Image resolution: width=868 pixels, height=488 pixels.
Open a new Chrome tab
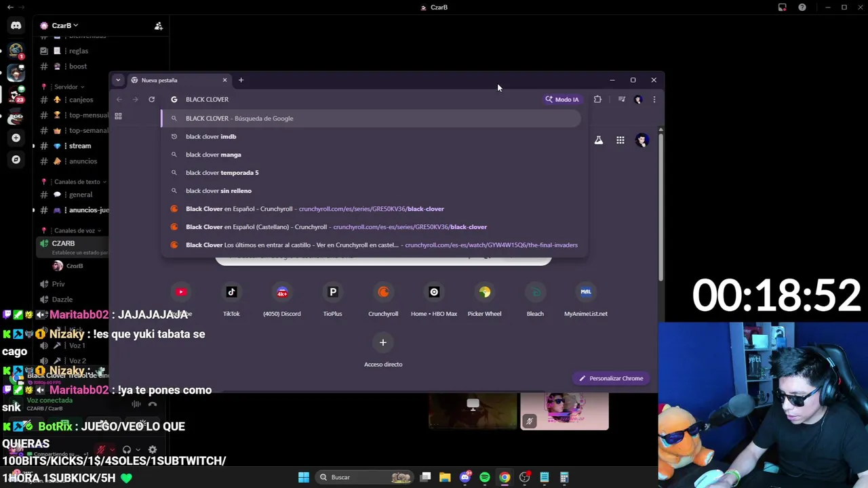click(241, 80)
